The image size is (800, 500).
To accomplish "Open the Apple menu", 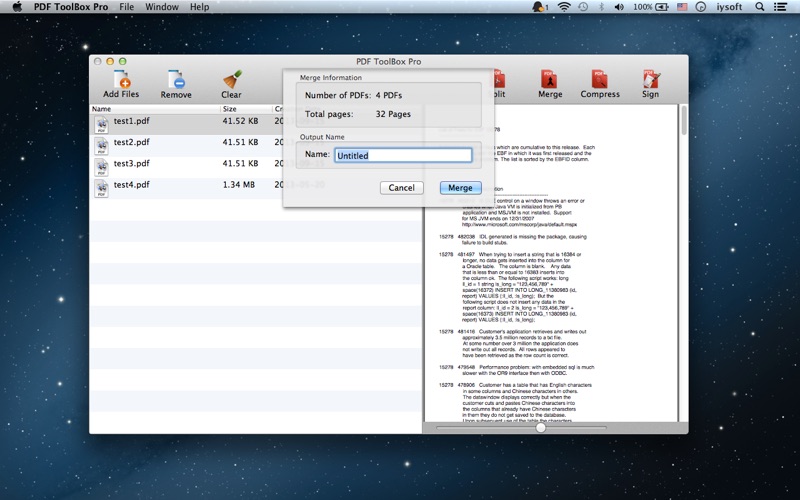I will (x=17, y=7).
